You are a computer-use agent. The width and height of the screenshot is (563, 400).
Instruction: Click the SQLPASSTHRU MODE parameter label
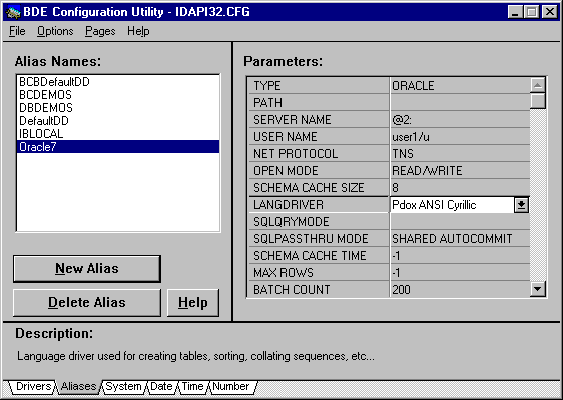point(319,238)
